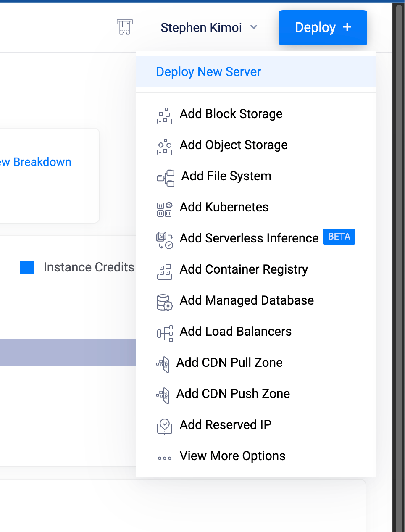Open View More Options entry

(x=232, y=456)
